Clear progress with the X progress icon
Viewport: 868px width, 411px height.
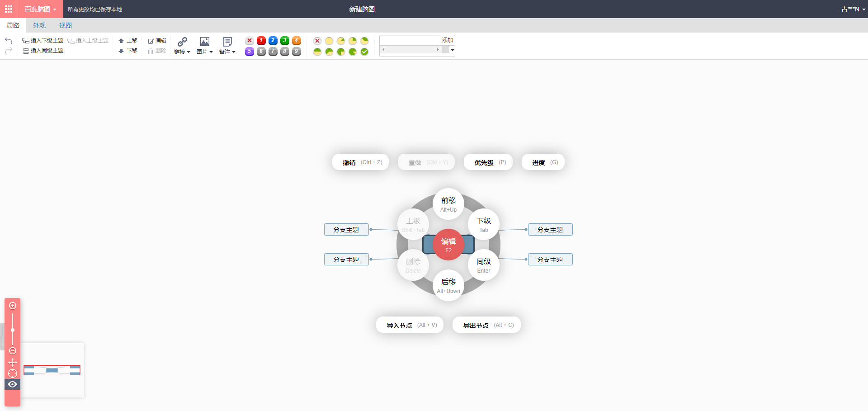[317, 41]
